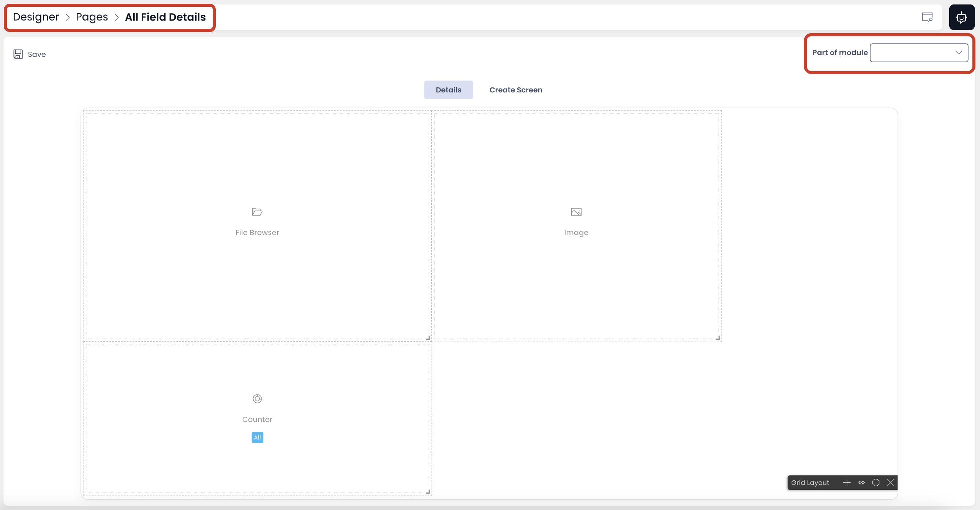Image resolution: width=980 pixels, height=510 pixels.
Task: Switch to the Create Screen tab
Action: 516,90
